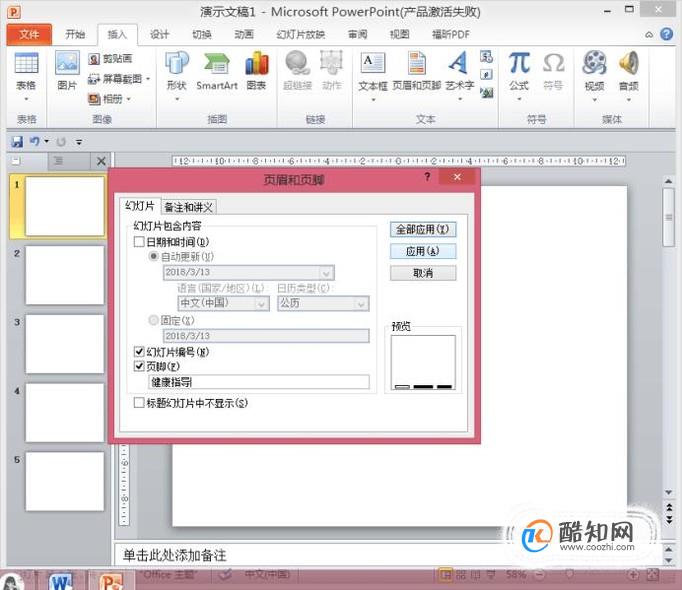The width and height of the screenshot is (682, 590).
Task: Open the 相册 photo album tool
Action: click(106, 99)
